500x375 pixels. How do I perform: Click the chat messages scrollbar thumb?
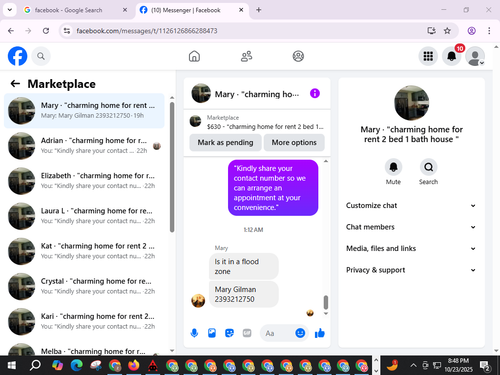pos(326,302)
